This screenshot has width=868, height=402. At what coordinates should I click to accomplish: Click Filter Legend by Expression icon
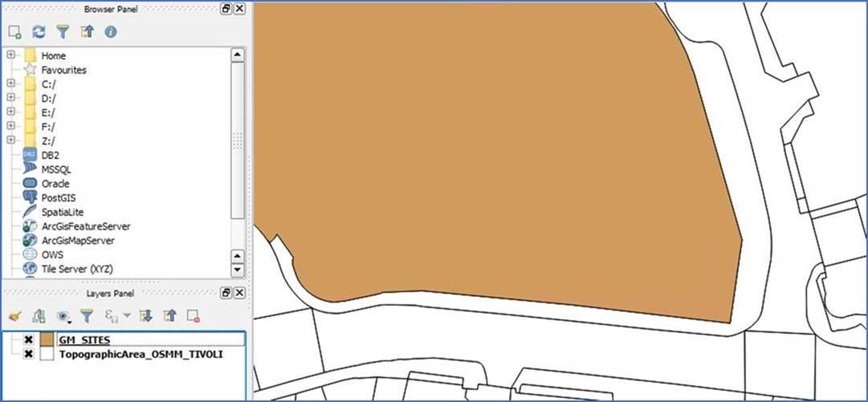pyautogui.click(x=112, y=316)
